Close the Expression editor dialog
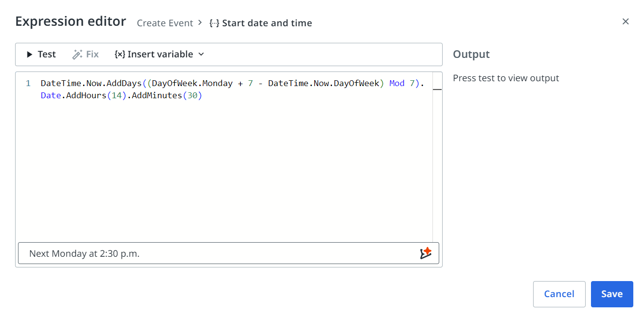 click(x=626, y=21)
